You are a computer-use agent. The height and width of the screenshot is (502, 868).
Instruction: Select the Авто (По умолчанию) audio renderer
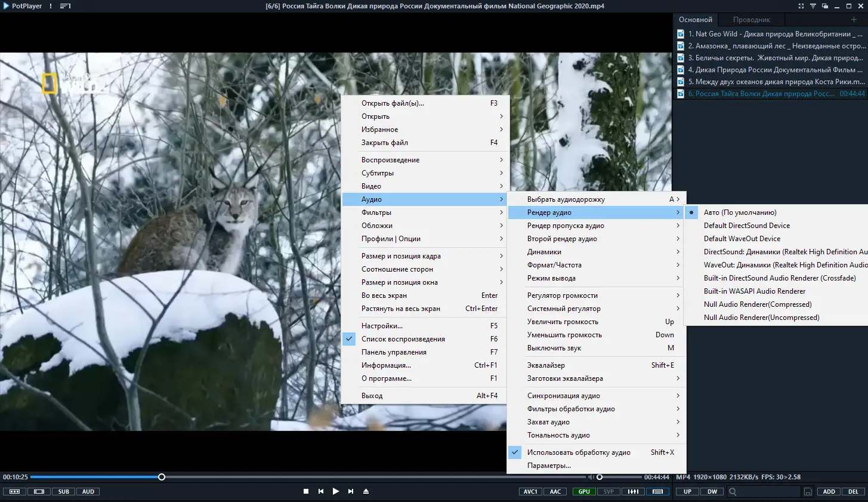tap(776, 212)
